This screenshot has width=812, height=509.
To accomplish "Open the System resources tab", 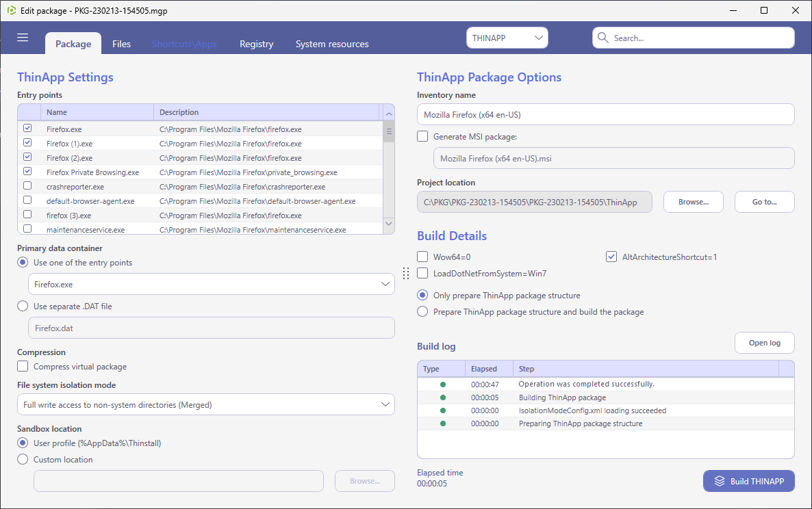I will point(332,44).
